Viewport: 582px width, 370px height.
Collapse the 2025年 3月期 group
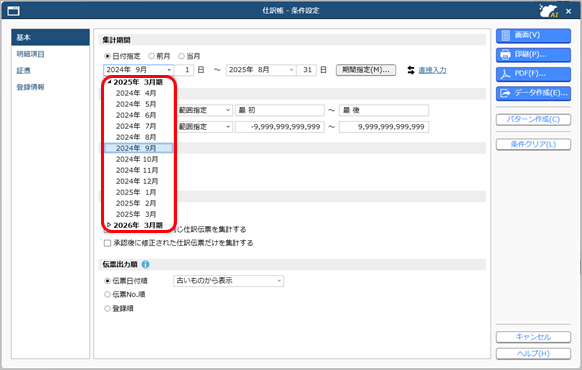(109, 82)
